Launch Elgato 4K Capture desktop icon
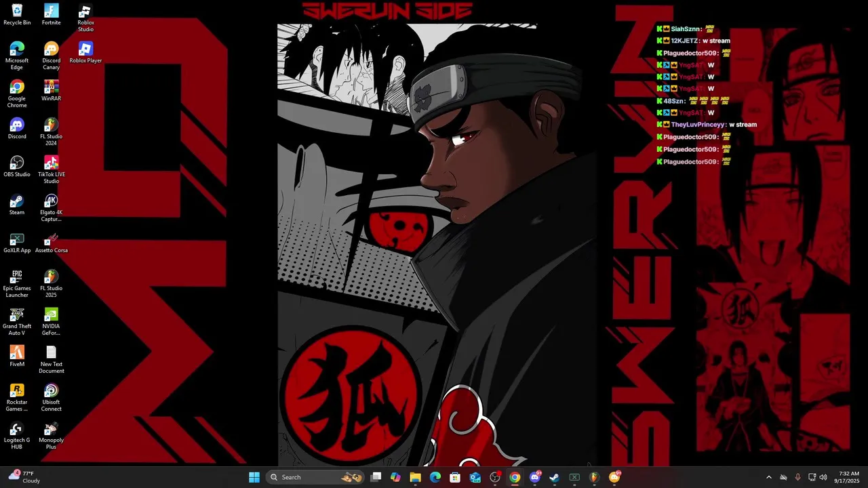 click(51, 208)
